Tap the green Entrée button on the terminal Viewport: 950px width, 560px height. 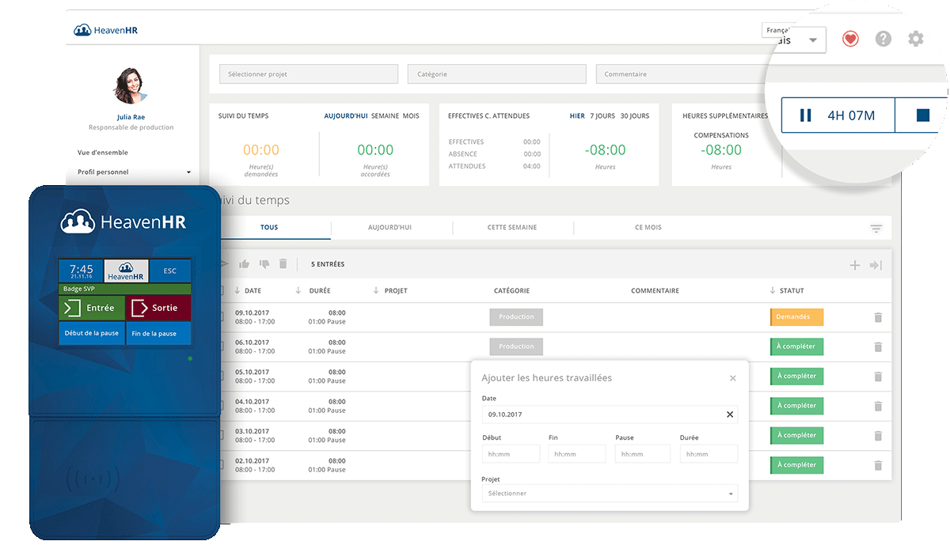pos(92,308)
